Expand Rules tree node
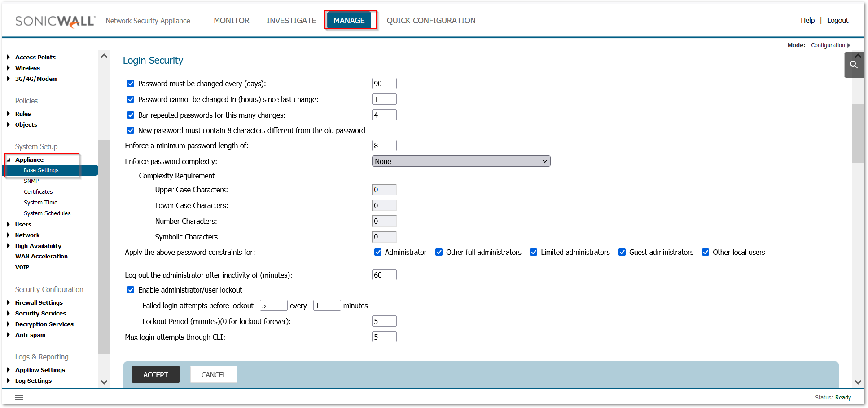Viewport: 868px width, 408px height. click(x=9, y=114)
